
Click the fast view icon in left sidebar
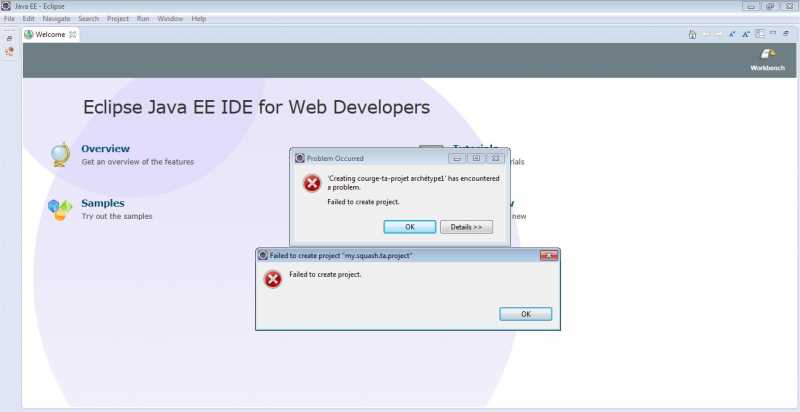point(9,50)
